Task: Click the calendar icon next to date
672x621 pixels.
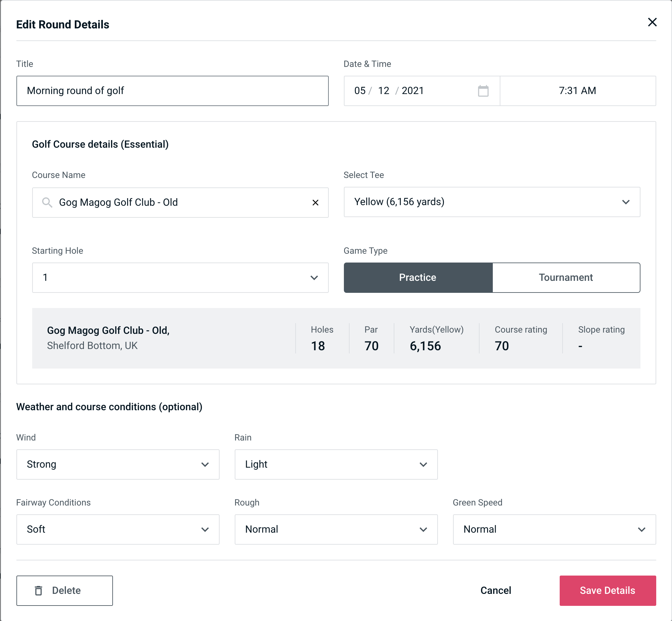Action: 483,91
